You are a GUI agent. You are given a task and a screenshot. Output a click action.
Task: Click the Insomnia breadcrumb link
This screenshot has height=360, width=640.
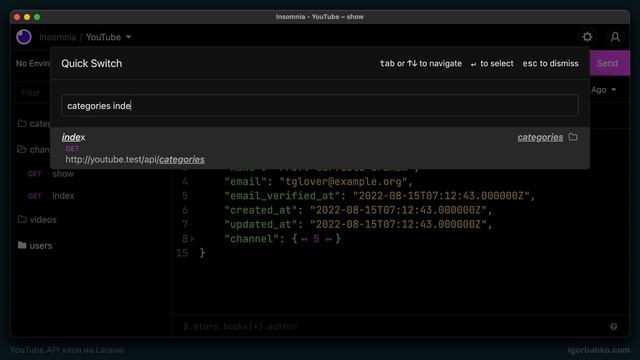(58, 37)
